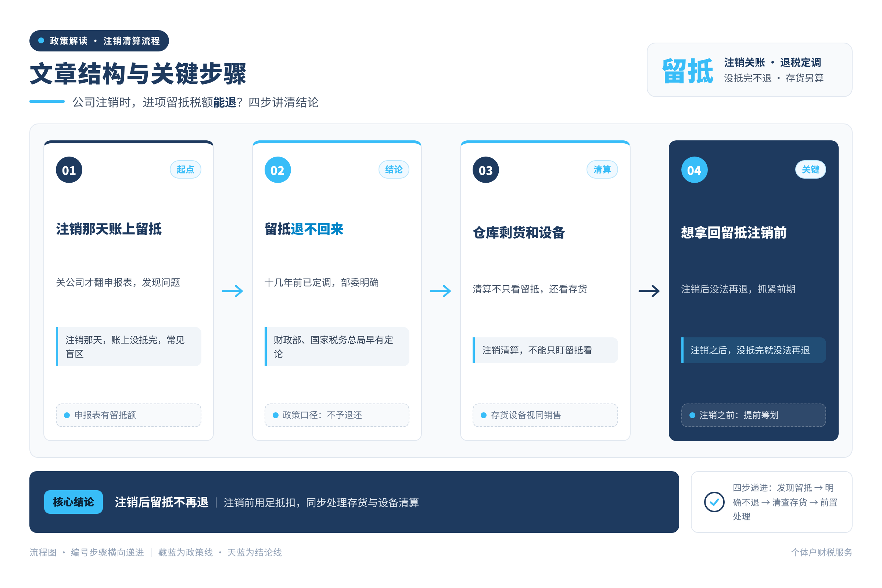The image size is (882, 588).
Task: Click 注销关账 · 退税定调 in the top card
Action: tap(772, 62)
